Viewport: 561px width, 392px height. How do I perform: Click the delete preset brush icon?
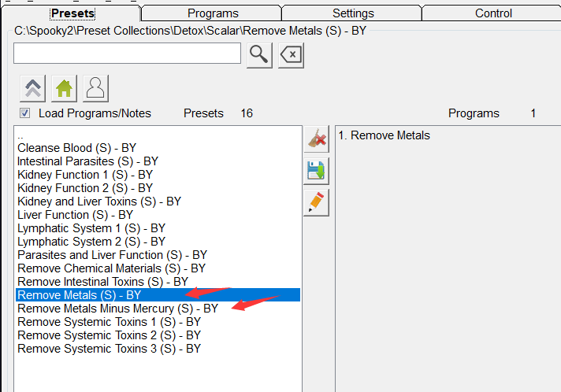tap(316, 139)
